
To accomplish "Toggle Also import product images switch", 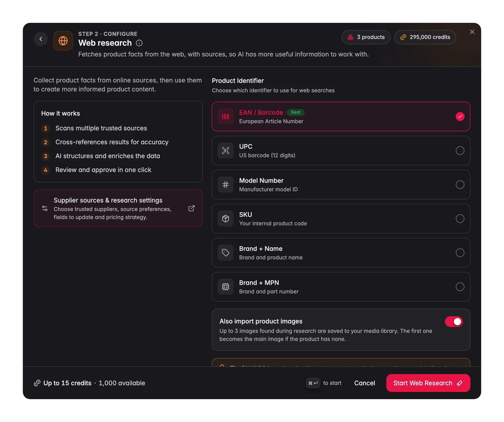I will tap(454, 322).
